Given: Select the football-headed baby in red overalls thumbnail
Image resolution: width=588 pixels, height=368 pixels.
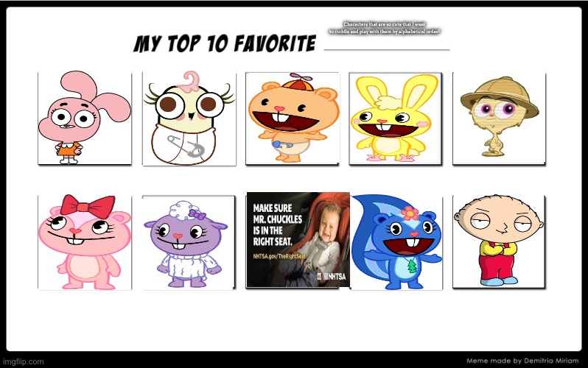Looking at the screenshot, I should (x=499, y=241).
